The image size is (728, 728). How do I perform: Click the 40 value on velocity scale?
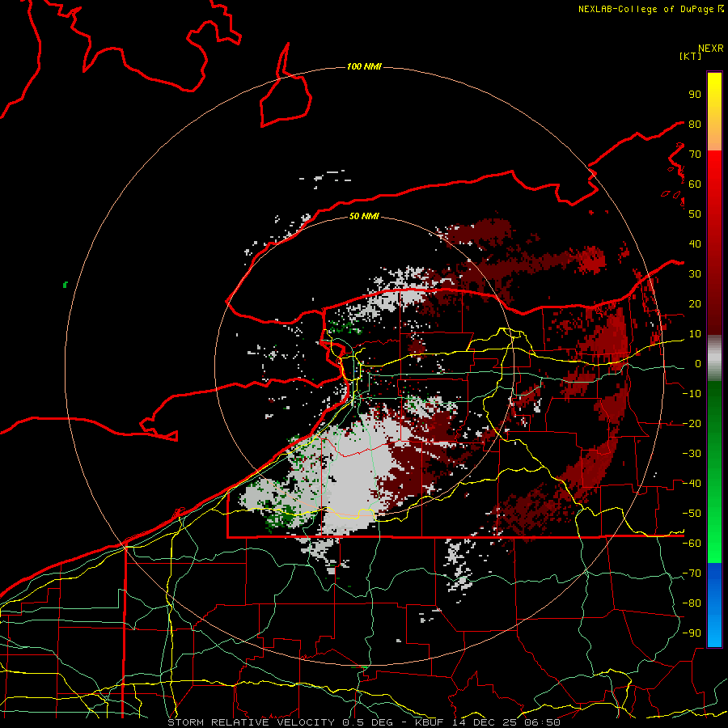pyautogui.click(x=695, y=243)
